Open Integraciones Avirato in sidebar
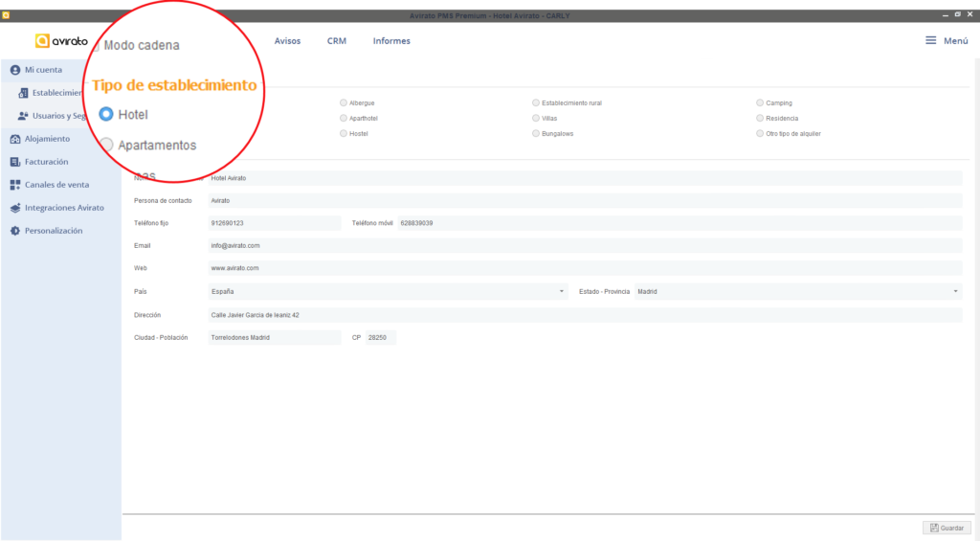The image size is (980, 541). tap(64, 208)
